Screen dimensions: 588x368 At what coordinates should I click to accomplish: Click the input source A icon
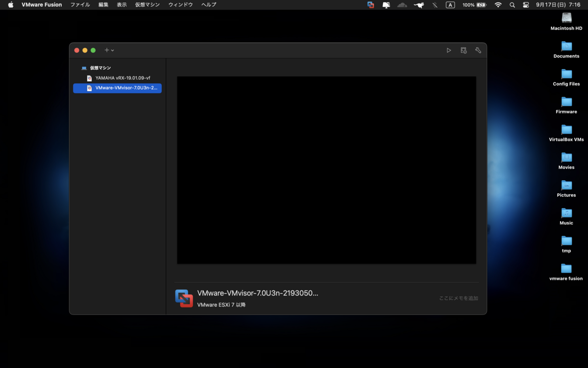click(x=450, y=5)
